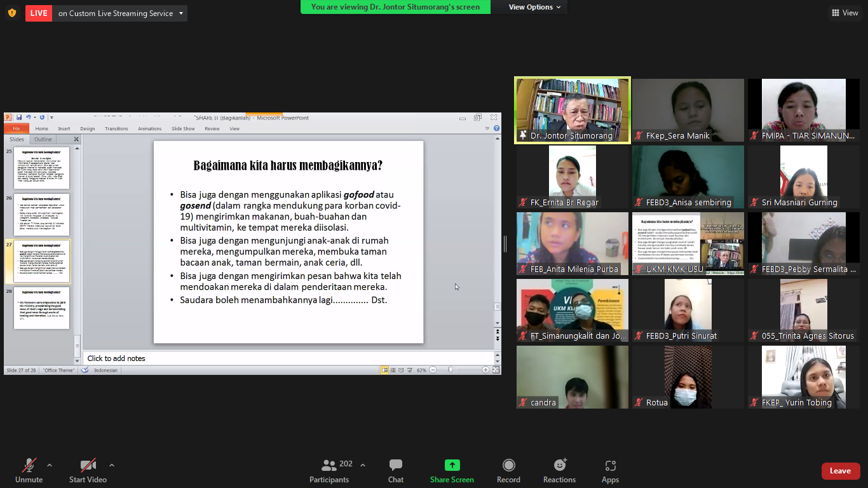Click FKEP_Yurin Tobing's video tile
The height and width of the screenshot is (488, 868).
point(803,377)
